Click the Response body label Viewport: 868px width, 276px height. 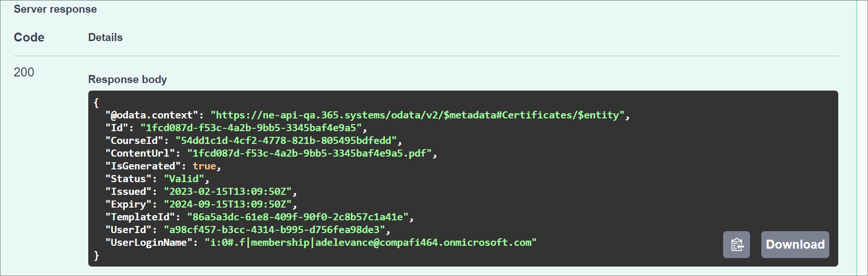127,79
